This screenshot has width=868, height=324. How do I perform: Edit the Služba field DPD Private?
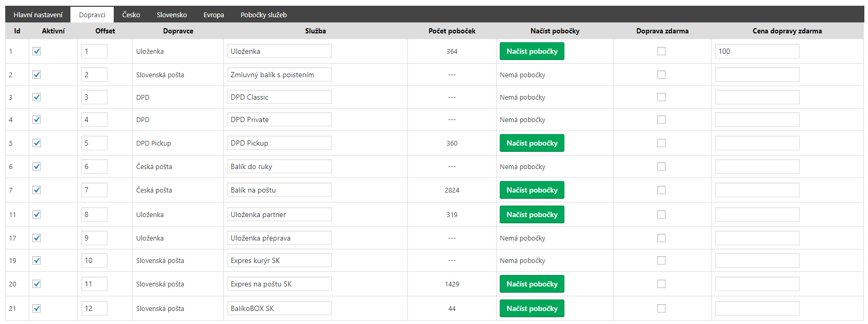point(280,119)
